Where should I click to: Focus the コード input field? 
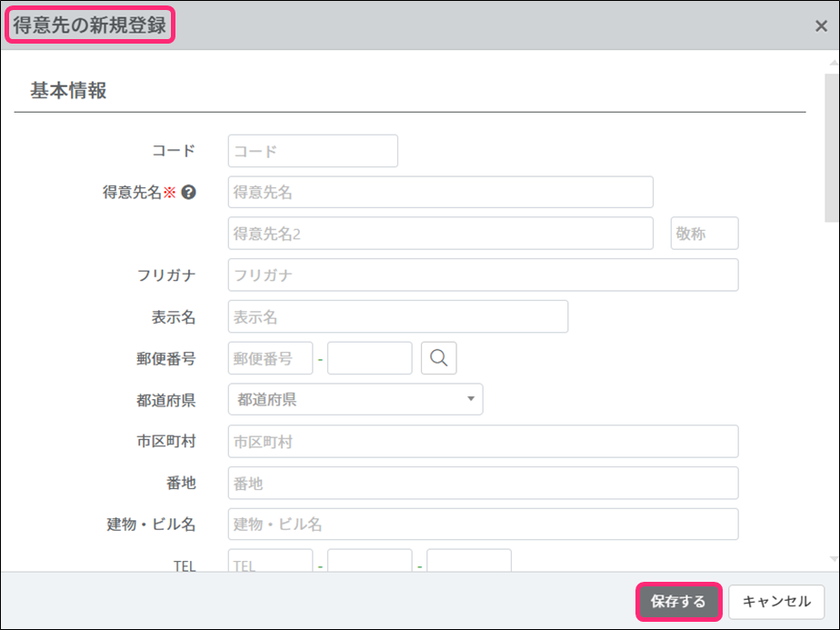tap(313, 151)
